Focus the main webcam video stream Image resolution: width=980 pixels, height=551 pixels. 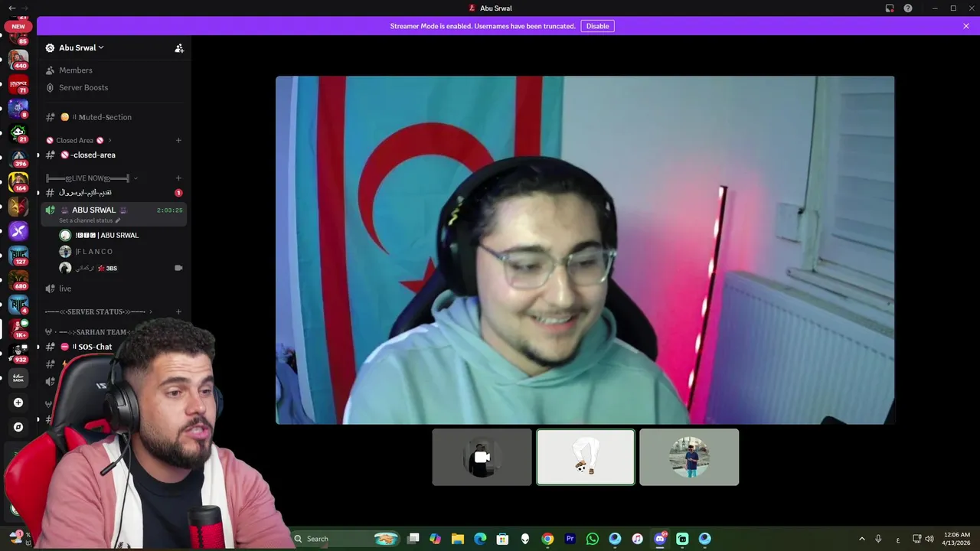[585, 249]
